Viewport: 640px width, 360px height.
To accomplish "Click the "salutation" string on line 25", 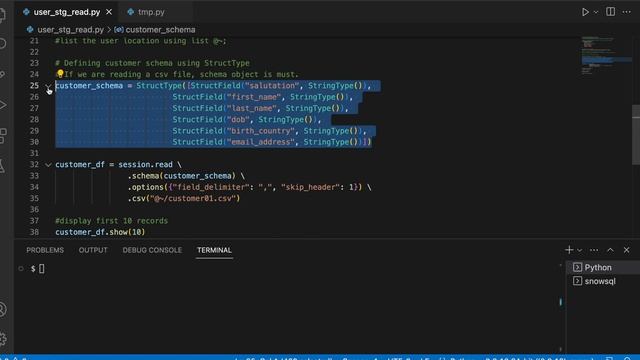I will tap(272, 86).
